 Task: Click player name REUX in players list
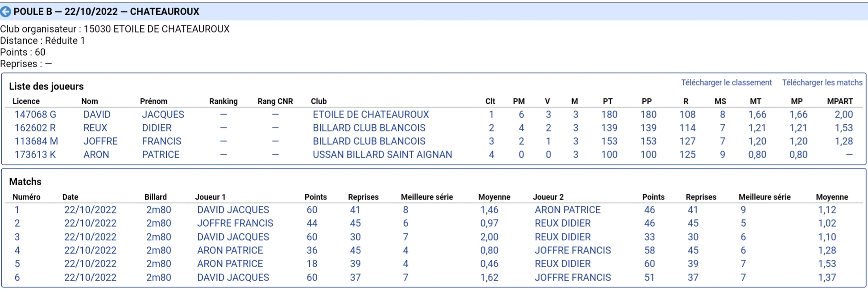click(95, 128)
